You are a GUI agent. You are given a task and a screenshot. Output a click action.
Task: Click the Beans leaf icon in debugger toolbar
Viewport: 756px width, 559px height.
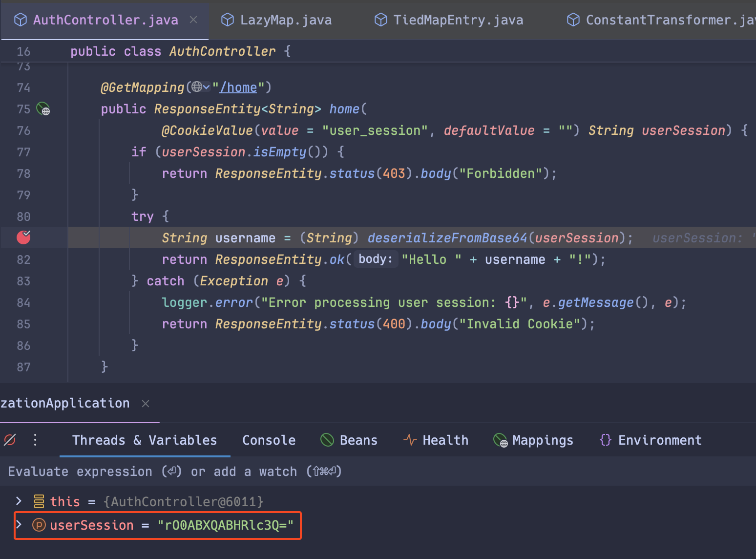pyautogui.click(x=327, y=440)
